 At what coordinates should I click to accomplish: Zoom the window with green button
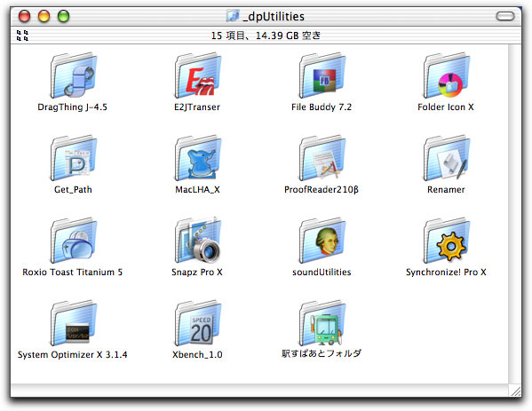(x=63, y=16)
